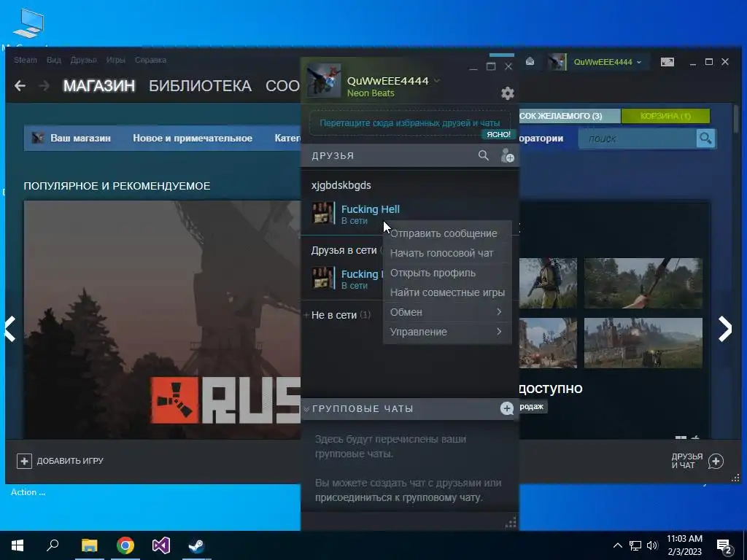The width and height of the screenshot is (747, 560).
Task: Open taskbar clock showing 11:03 AM
Action: tap(684, 545)
